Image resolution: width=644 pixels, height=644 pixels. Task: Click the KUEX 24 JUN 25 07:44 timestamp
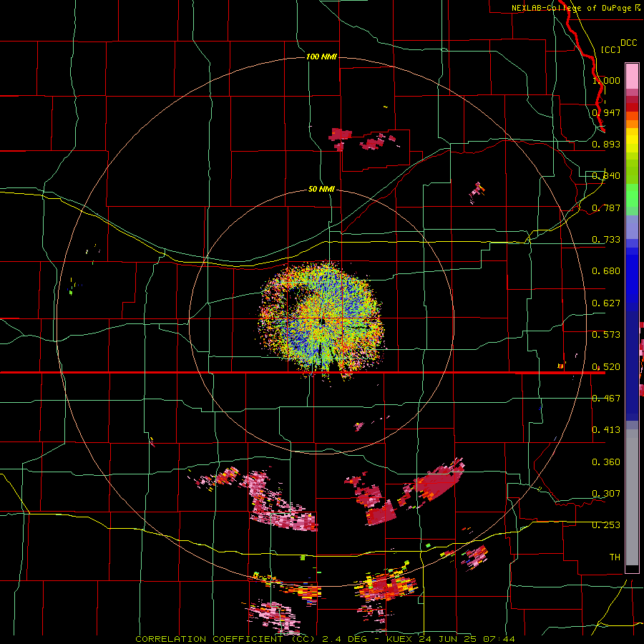coord(451,639)
